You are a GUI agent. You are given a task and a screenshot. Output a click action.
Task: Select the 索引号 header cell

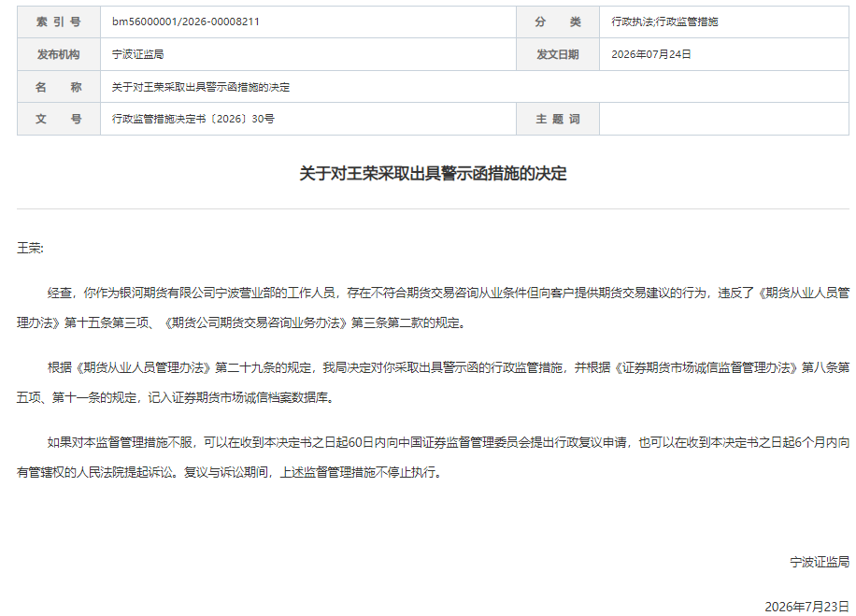coord(59,21)
